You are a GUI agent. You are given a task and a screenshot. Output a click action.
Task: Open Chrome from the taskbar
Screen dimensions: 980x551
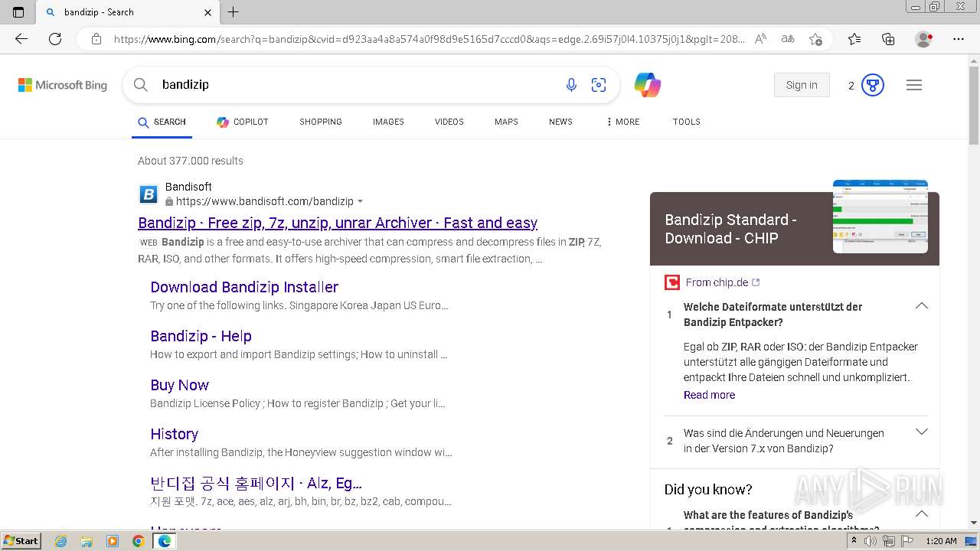(x=139, y=541)
